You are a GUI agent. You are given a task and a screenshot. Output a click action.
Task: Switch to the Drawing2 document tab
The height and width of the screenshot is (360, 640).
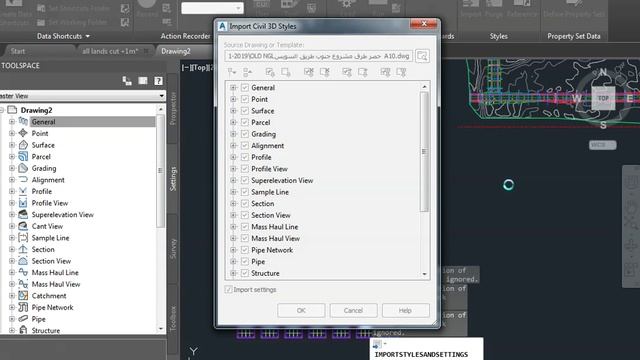click(x=176, y=51)
